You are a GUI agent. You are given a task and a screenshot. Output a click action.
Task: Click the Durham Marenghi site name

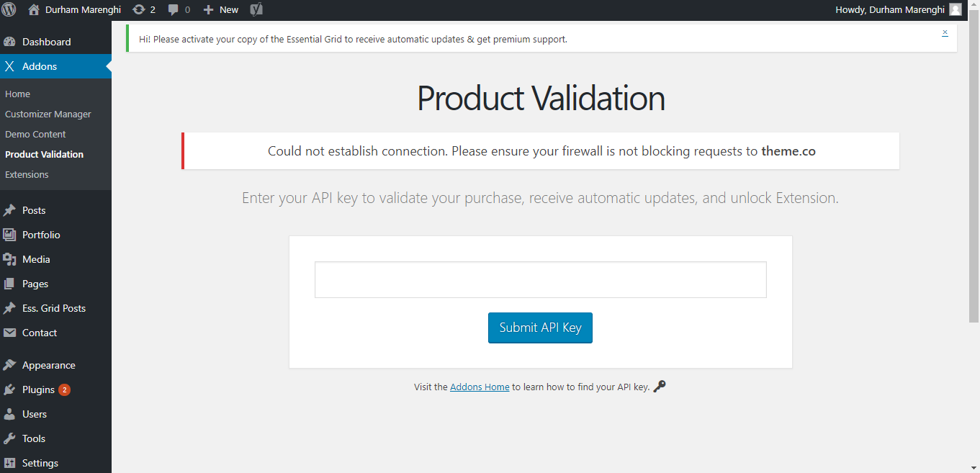[x=82, y=9]
